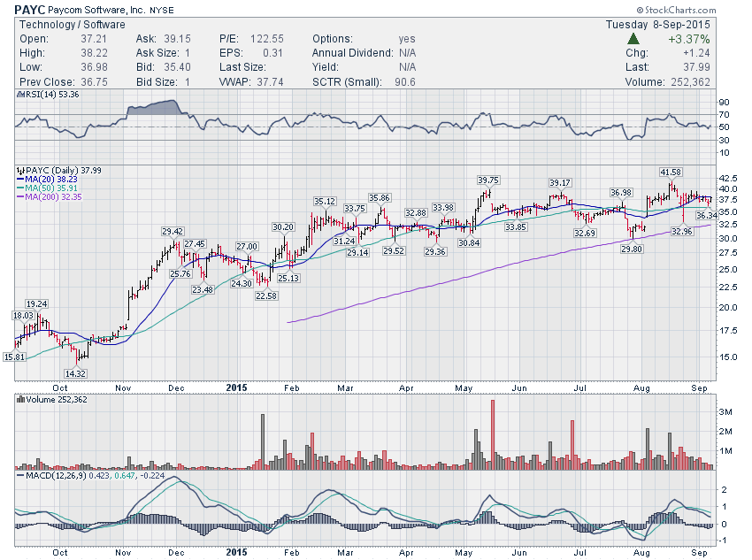The width and height of the screenshot is (752, 560).
Task: Click the MACD histogram value -0.224
Action: click(x=152, y=476)
